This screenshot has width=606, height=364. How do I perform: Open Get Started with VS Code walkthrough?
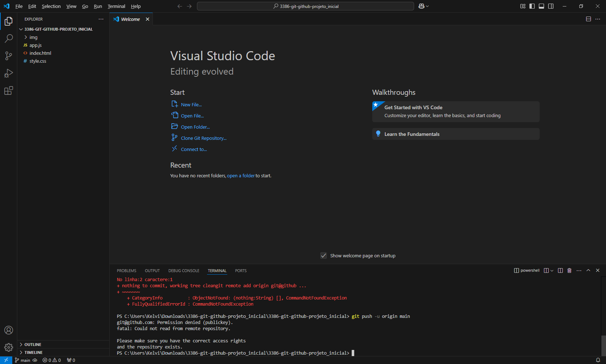(x=456, y=112)
